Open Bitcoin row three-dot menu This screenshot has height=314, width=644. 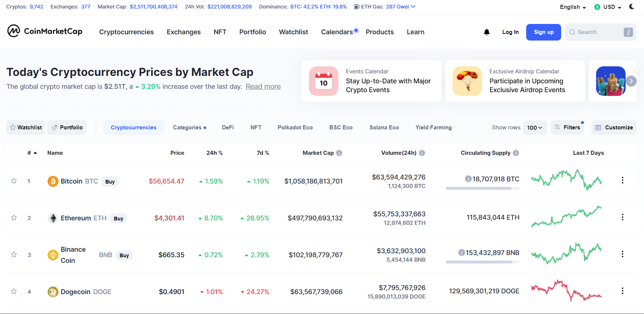(x=623, y=180)
